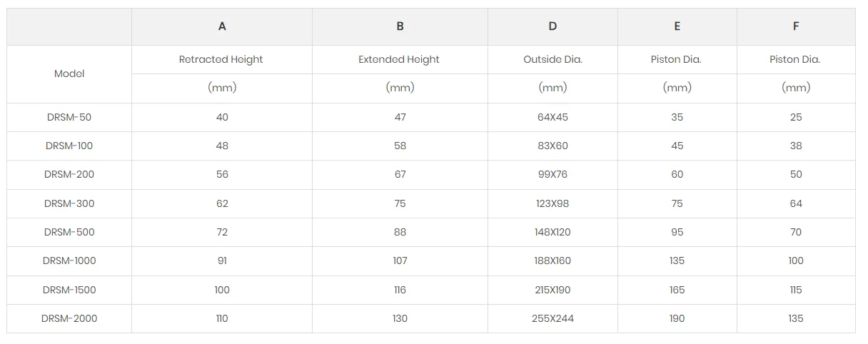Screen dimensions: 868x344
Task: Select the 255X244 outside diameter cell
Action: (552, 318)
